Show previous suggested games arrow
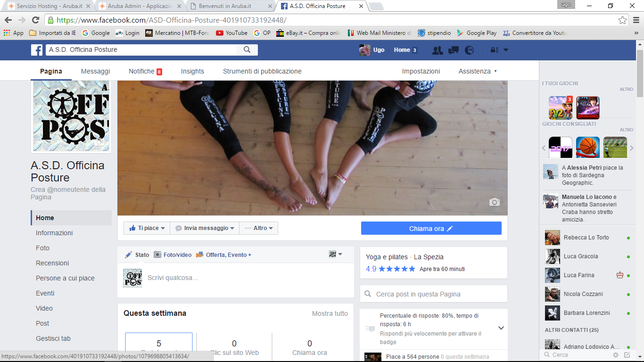 tap(544, 148)
